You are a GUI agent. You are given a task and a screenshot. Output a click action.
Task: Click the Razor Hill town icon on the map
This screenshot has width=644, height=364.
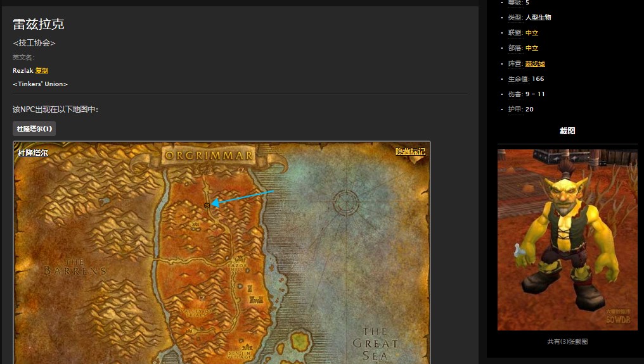pos(240,261)
